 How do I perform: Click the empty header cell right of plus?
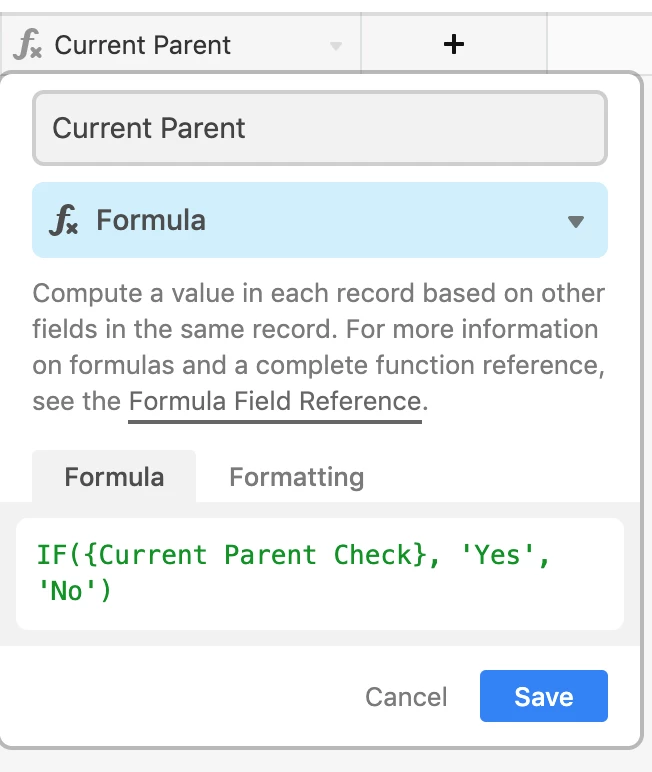[598, 44]
